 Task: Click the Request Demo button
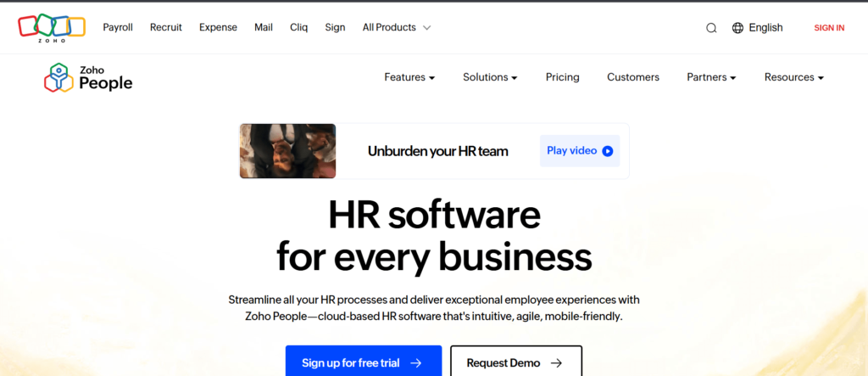coord(516,361)
